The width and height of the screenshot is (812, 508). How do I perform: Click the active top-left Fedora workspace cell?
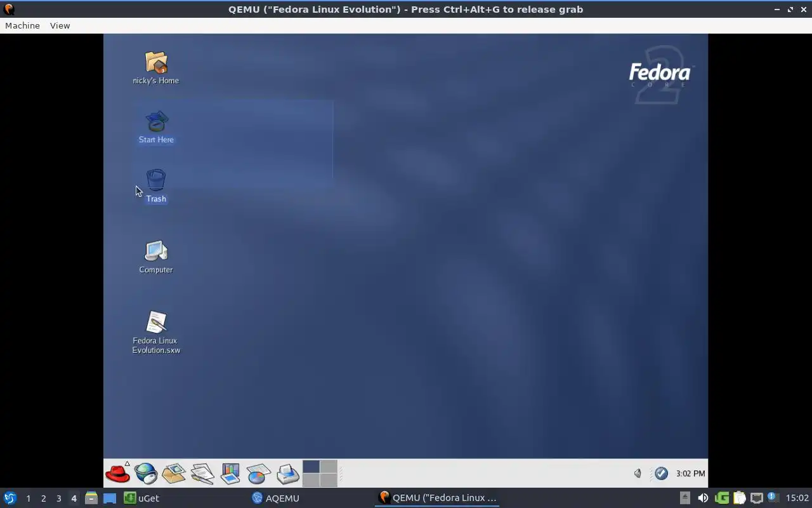click(311, 467)
